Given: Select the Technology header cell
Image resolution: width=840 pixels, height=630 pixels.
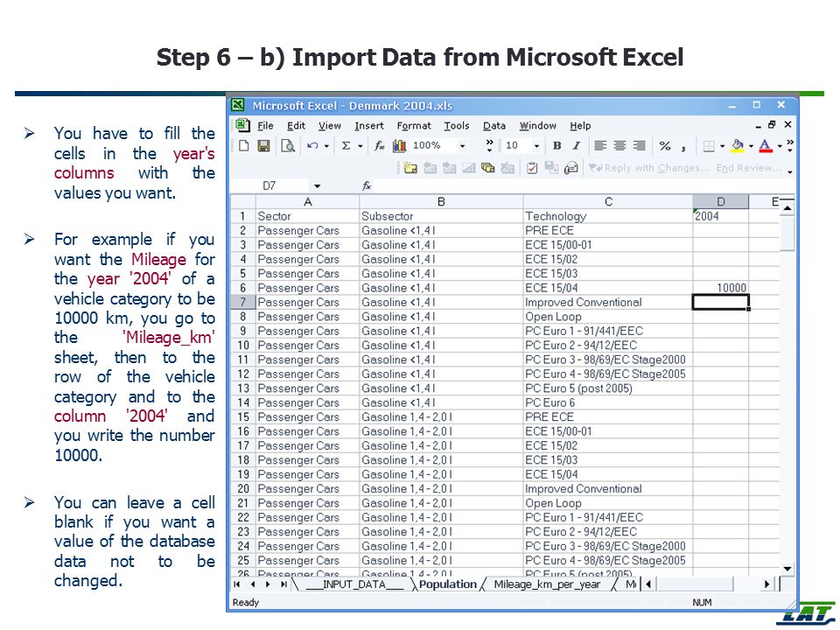Looking at the screenshot, I should pyautogui.click(x=607, y=216).
